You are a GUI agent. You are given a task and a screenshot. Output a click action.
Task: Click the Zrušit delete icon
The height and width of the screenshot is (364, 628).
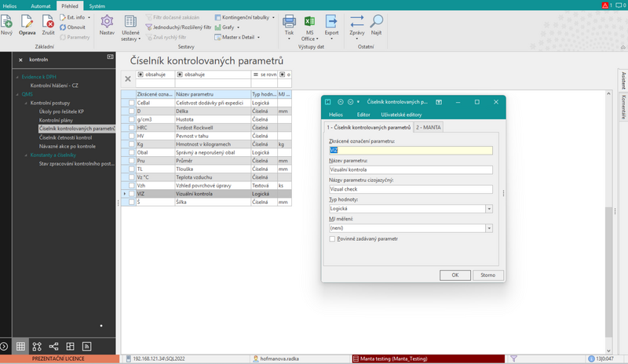click(x=48, y=21)
